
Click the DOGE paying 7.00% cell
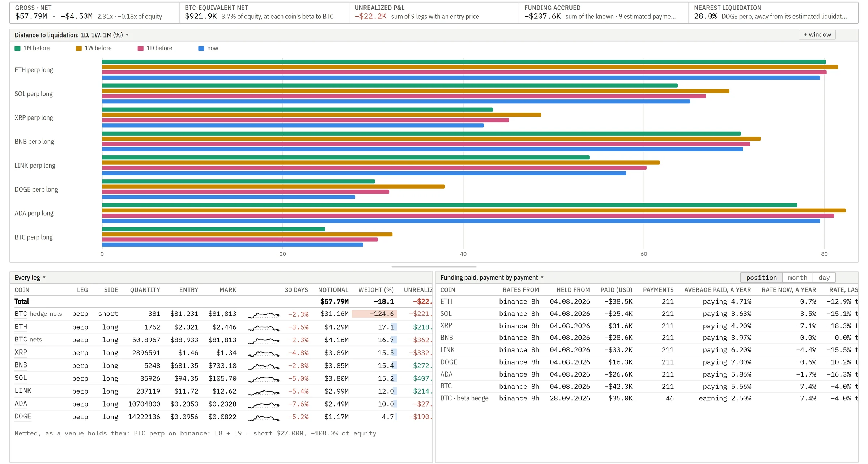pos(727,362)
